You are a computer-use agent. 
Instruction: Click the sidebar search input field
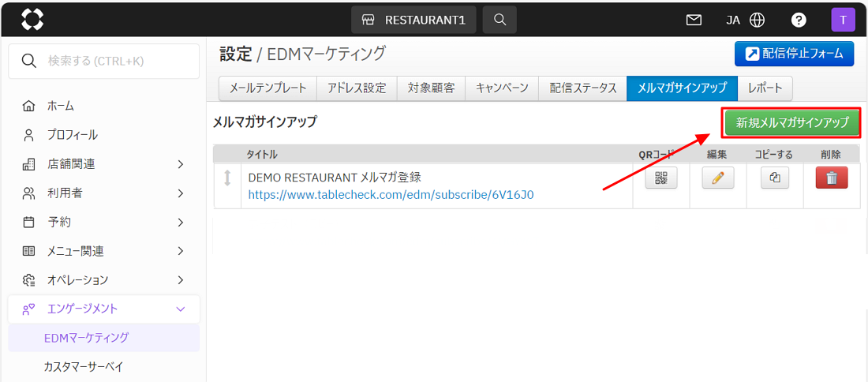click(103, 61)
